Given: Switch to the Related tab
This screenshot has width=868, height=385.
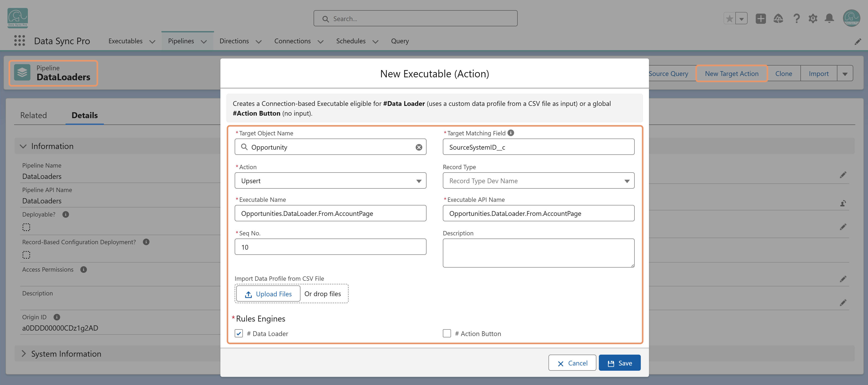Looking at the screenshot, I should click(x=33, y=115).
